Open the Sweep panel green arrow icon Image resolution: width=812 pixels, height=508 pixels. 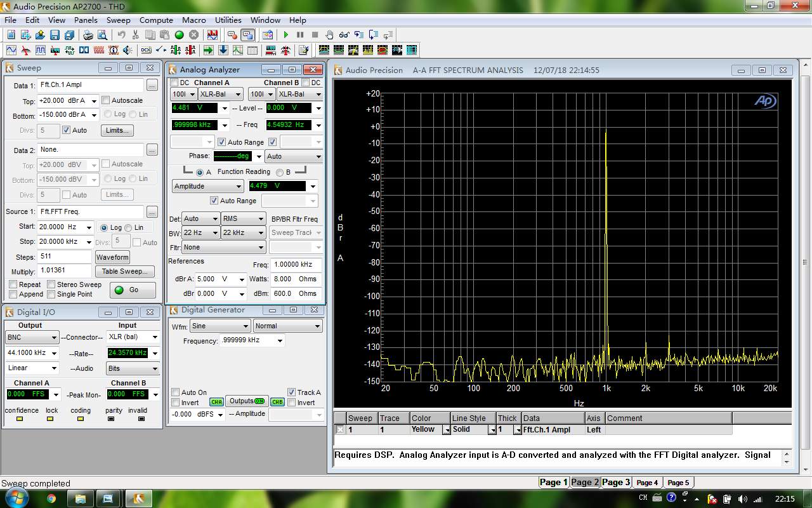[209, 50]
